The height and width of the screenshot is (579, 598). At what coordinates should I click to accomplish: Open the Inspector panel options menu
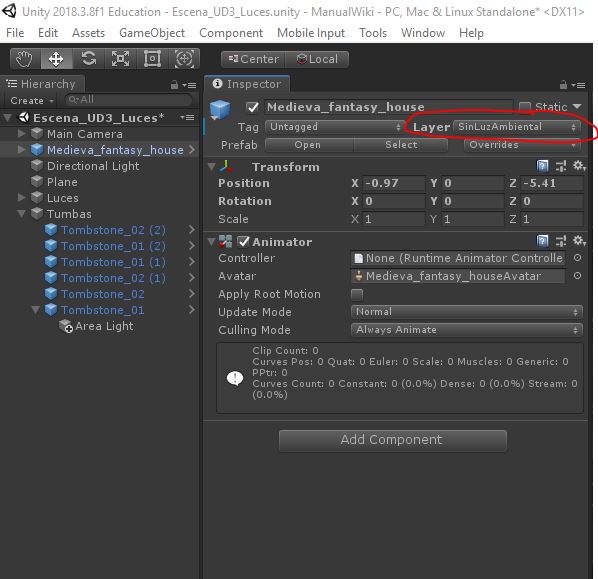pos(579,85)
